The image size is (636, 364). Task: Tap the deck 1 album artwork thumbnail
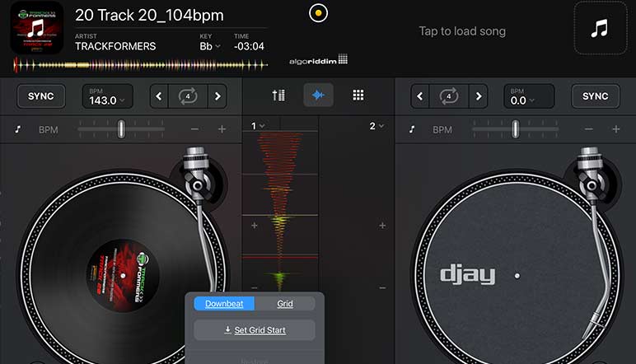[36, 27]
